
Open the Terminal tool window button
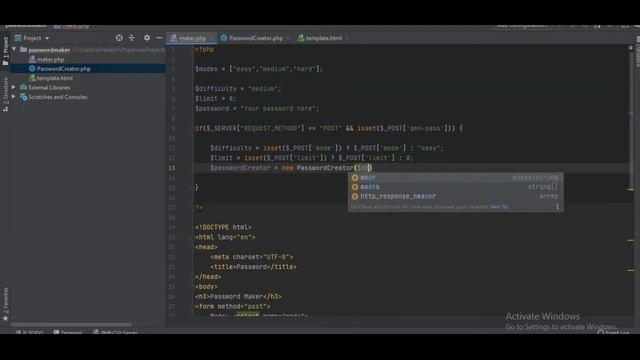(68, 333)
